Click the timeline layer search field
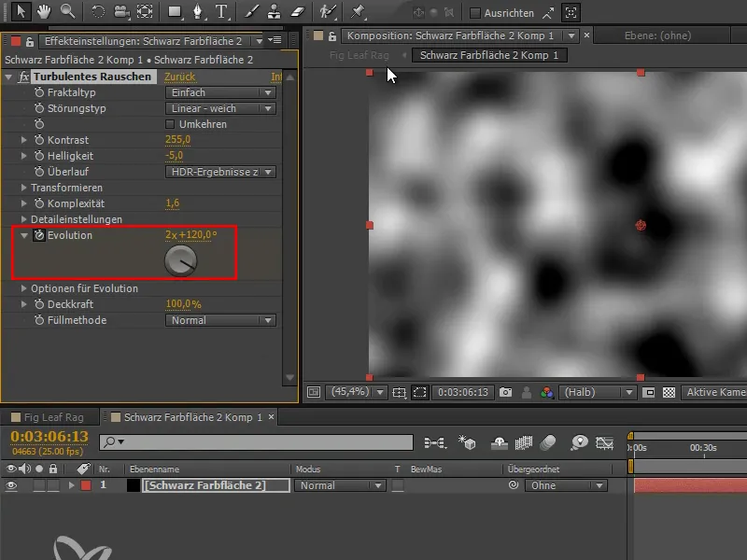The height and width of the screenshot is (560, 747). pos(256,441)
